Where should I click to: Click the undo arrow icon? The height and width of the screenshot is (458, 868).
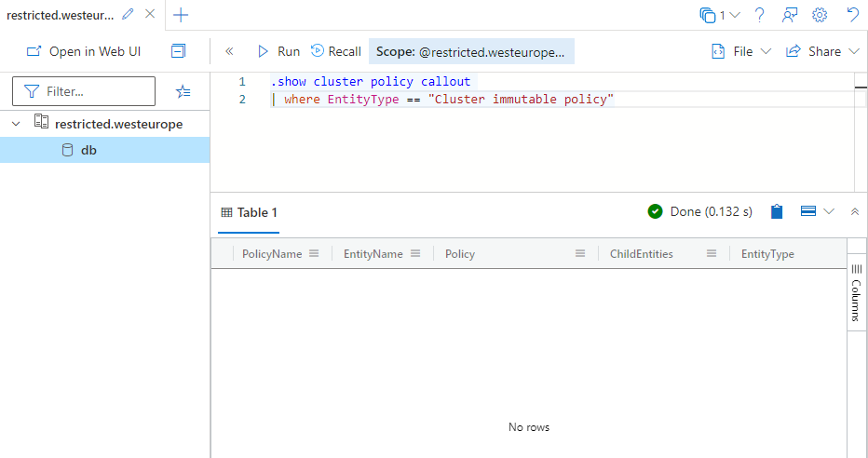853,14
